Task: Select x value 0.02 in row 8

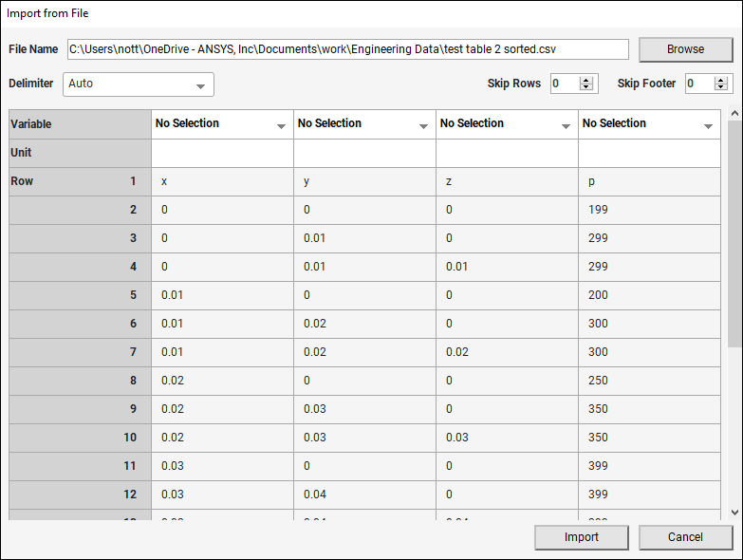Action: [x=222, y=381]
